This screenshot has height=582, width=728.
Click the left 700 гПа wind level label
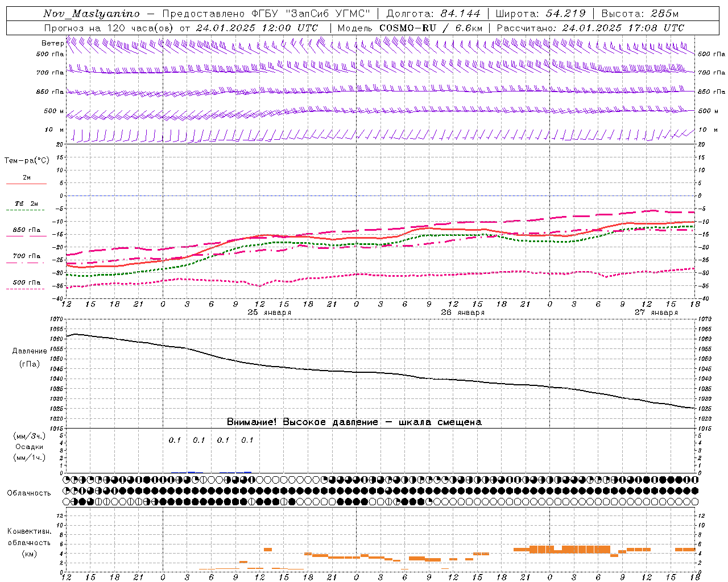pos(50,73)
